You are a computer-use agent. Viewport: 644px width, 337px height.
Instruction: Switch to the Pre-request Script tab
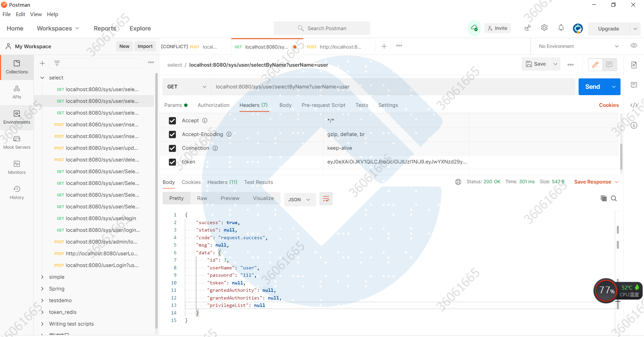pos(323,105)
